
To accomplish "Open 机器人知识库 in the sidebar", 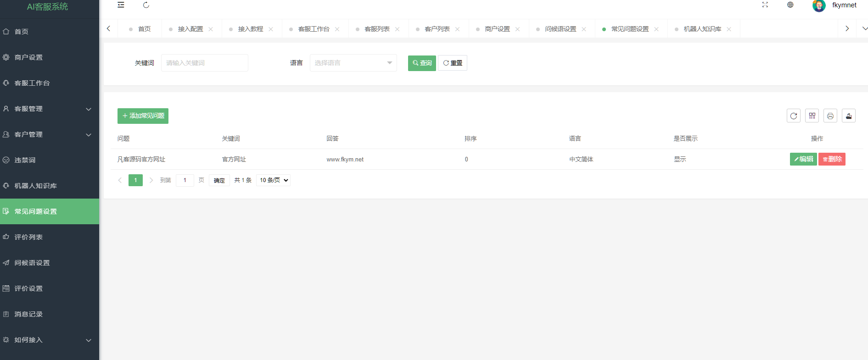I will click(50, 186).
